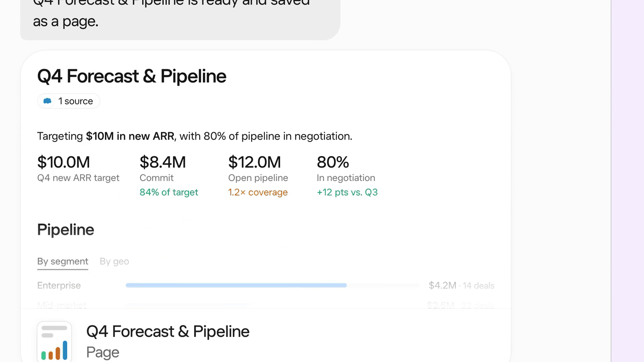
Task: Click the $4.2M · 14 deals value
Action: point(461,285)
